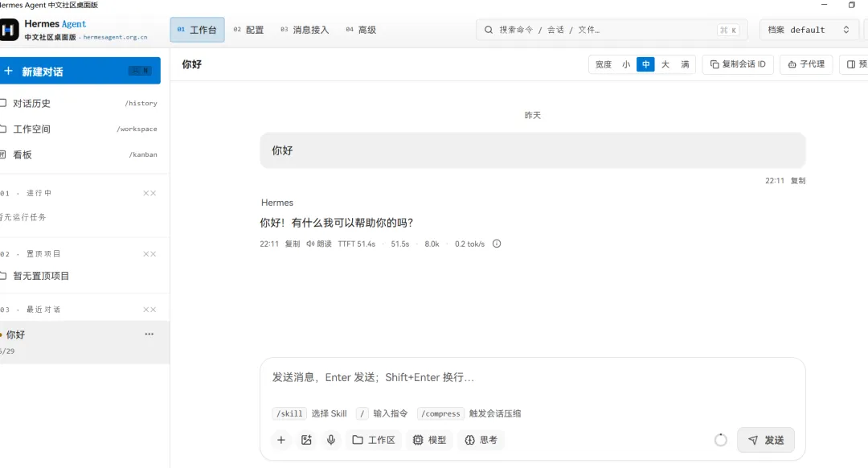
Task: Click the 新建对话 button
Action: (x=80, y=71)
